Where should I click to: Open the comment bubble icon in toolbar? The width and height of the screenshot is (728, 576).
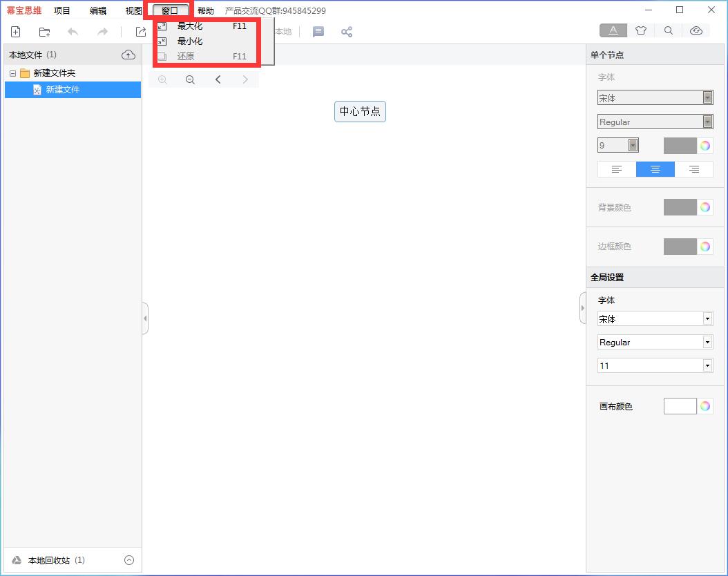[x=318, y=32]
